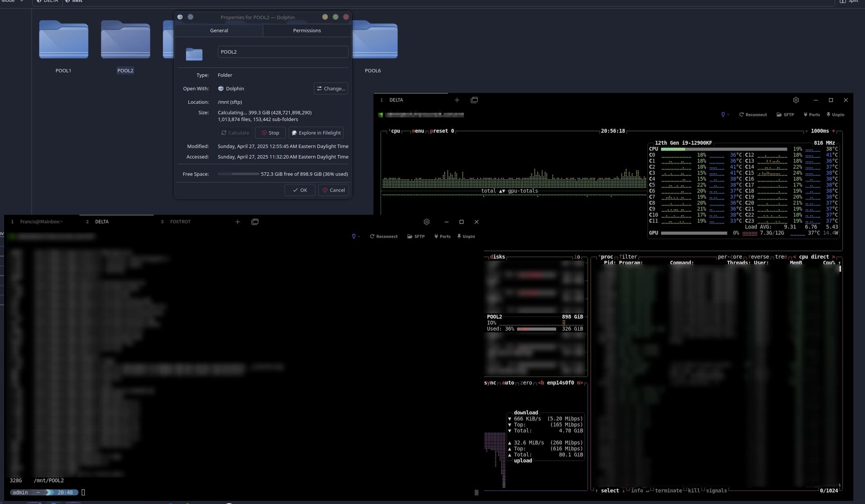Cancel the POOL2 Properties dialog
865x504 pixels.
click(333, 190)
